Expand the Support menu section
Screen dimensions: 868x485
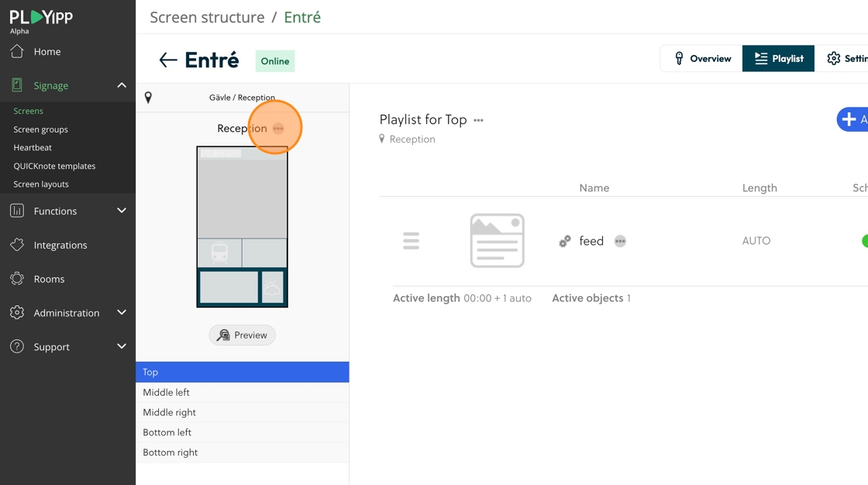point(122,346)
